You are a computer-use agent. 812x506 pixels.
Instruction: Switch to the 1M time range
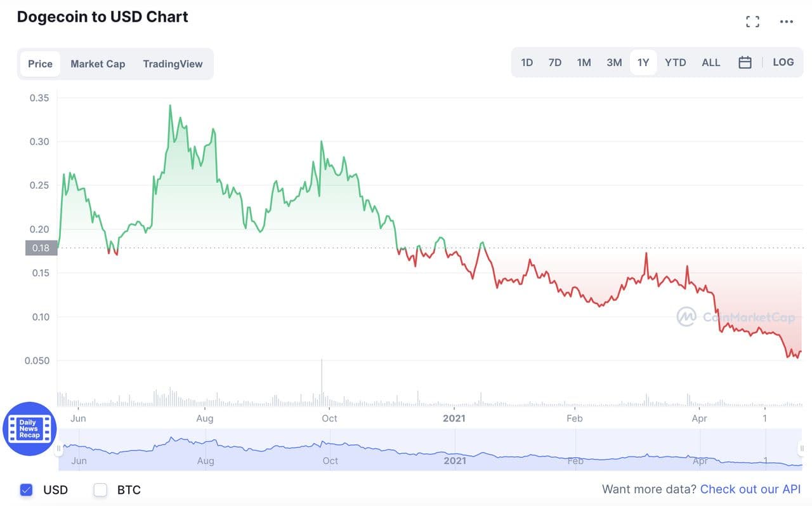tap(584, 62)
